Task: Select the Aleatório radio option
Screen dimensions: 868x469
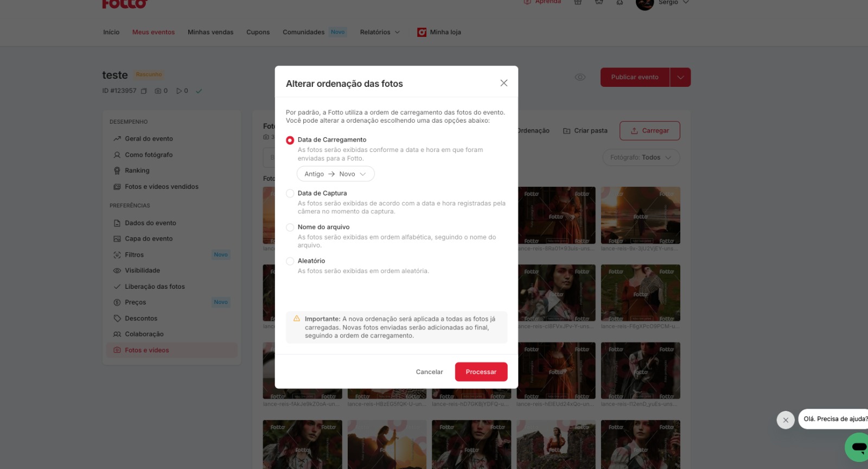Action: point(290,261)
